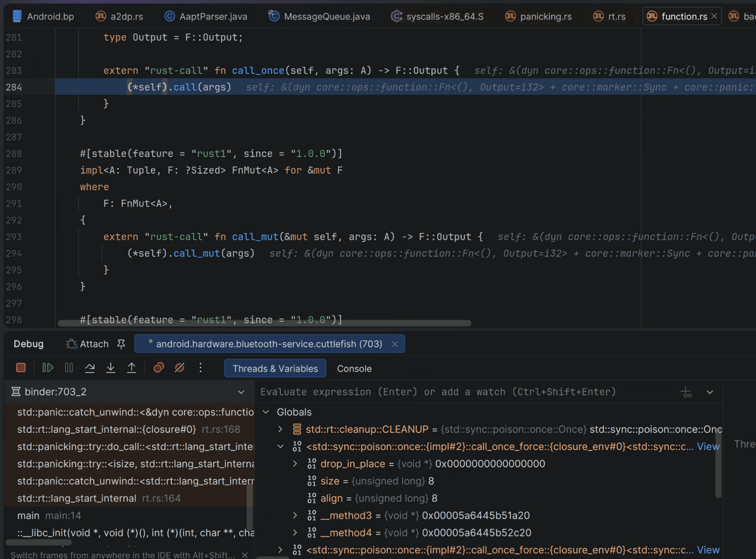Image resolution: width=756 pixels, height=559 pixels.
Task: Click the editor horizontal scrollbar
Action: coord(264,323)
